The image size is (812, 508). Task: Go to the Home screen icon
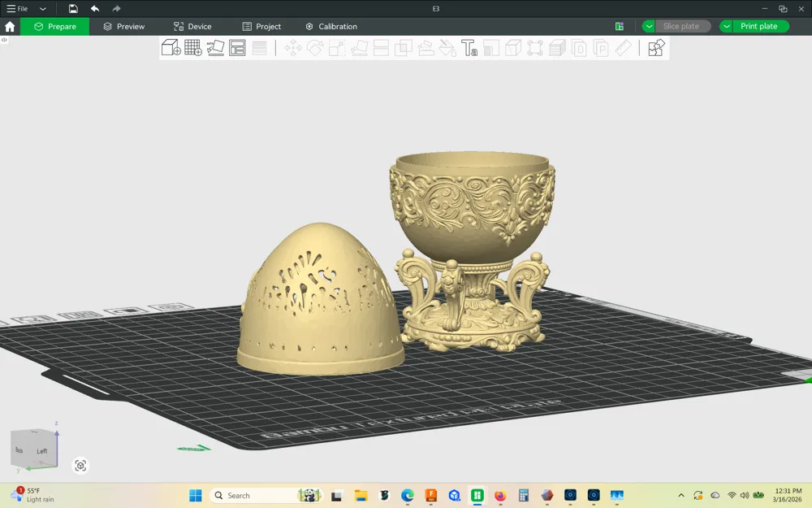point(10,27)
